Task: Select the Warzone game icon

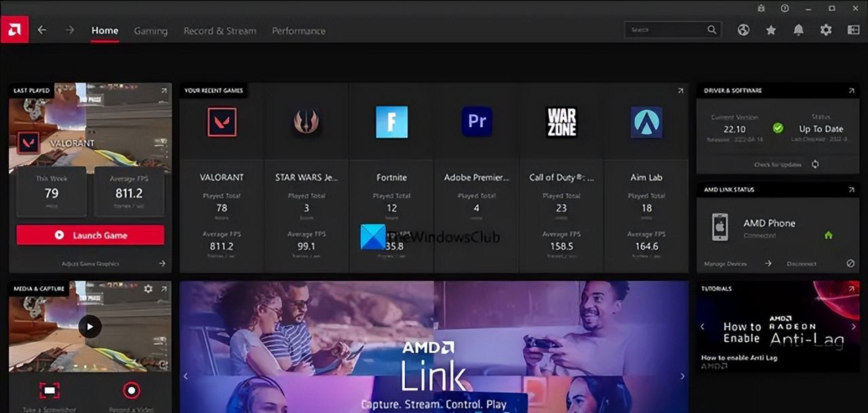Action: point(561,122)
